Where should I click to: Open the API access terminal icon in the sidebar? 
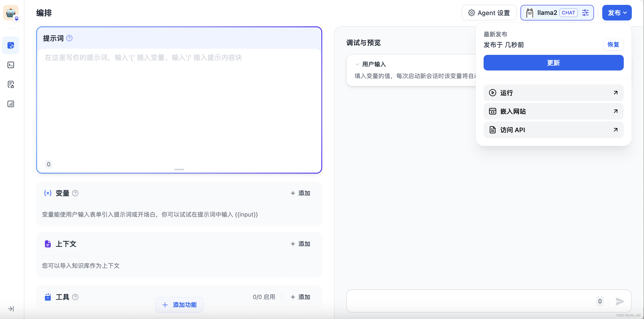pyautogui.click(x=10, y=65)
